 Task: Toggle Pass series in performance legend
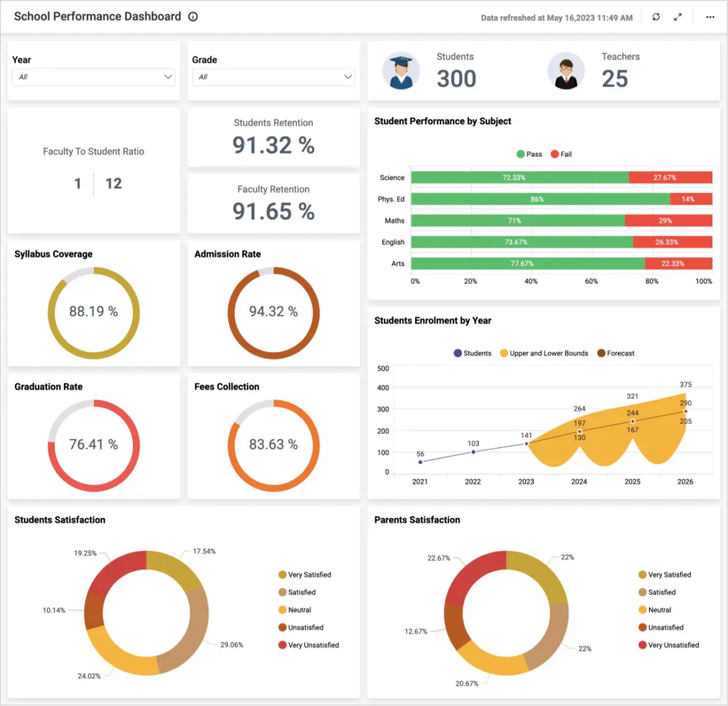pyautogui.click(x=529, y=154)
